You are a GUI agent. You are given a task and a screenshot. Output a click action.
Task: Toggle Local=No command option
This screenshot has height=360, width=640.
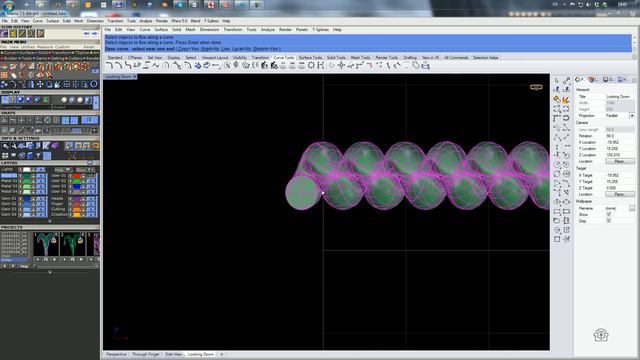pos(241,49)
